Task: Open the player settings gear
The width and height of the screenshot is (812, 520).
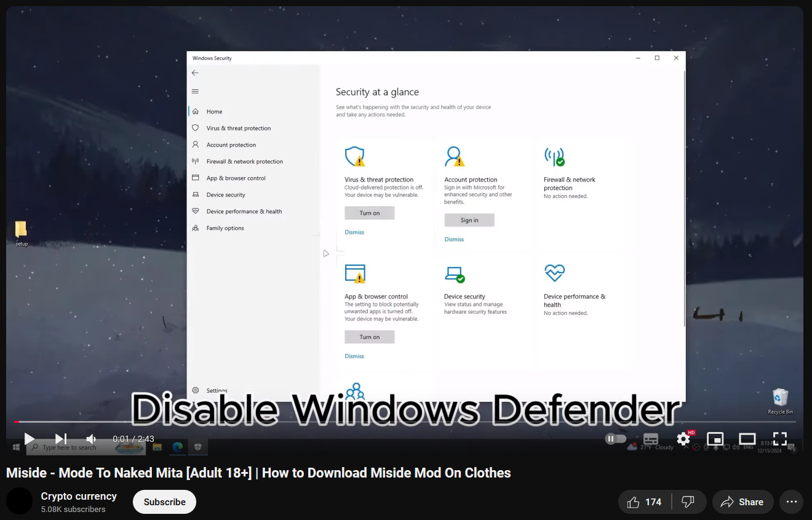Action: point(683,439)
